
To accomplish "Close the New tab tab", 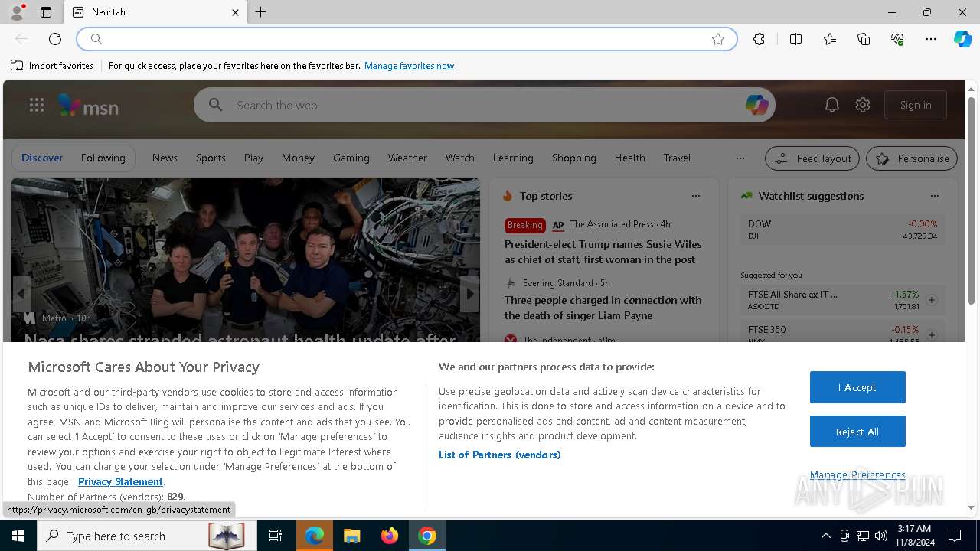I will tap(235, 12).
